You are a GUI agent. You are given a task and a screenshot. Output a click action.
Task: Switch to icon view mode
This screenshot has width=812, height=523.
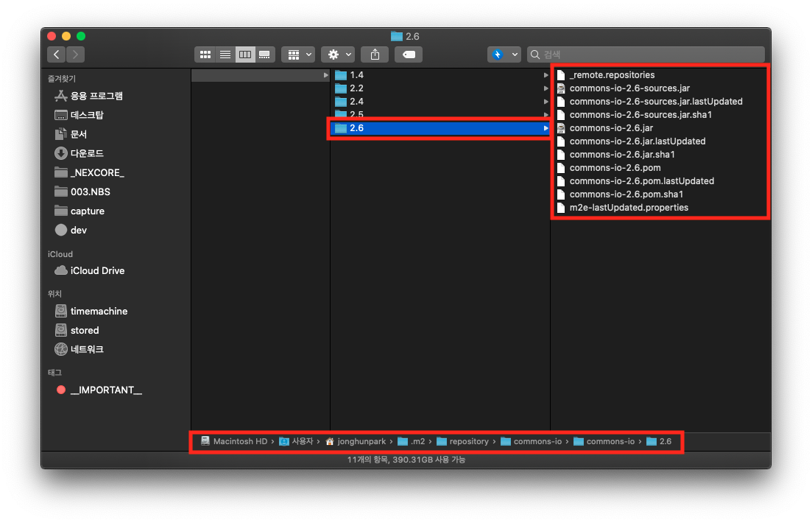(205, 55)
